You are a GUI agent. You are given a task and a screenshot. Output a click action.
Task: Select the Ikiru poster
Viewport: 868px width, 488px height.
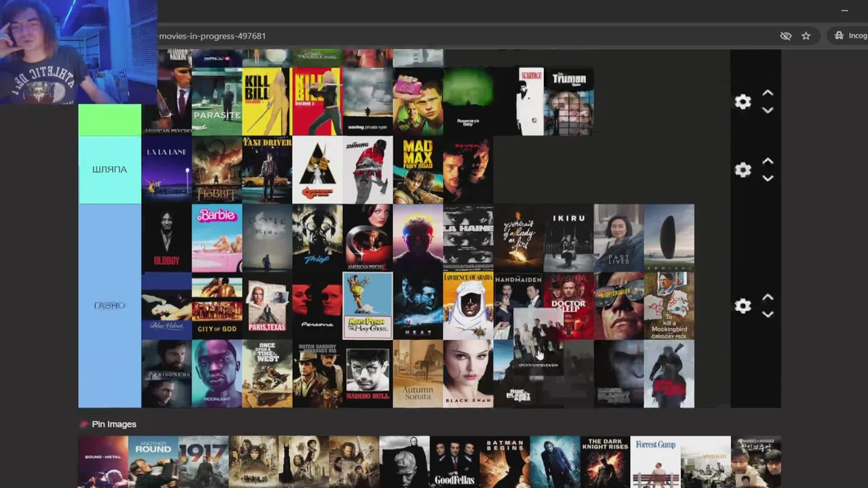(569, 238)
